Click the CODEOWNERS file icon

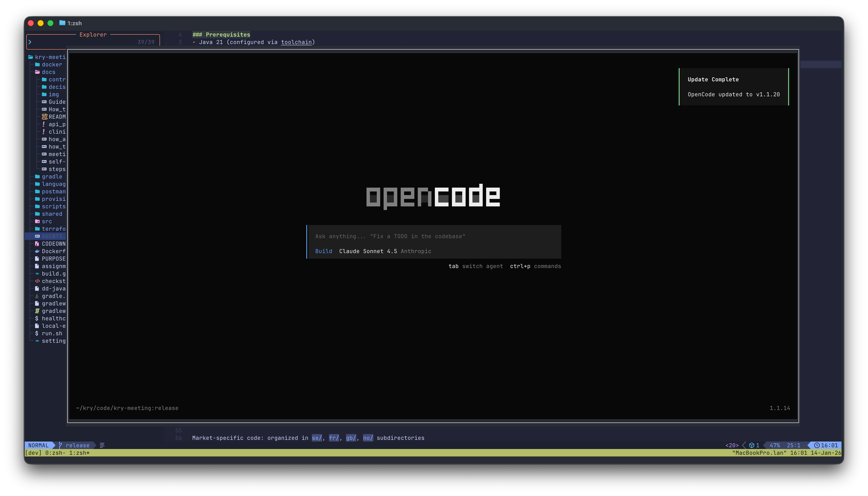click(37, 244)
